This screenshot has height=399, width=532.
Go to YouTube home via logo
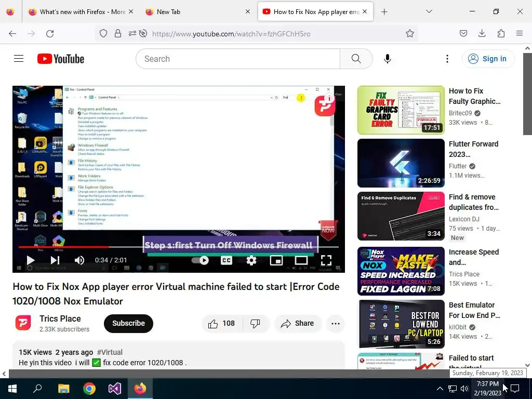(61, 59)
